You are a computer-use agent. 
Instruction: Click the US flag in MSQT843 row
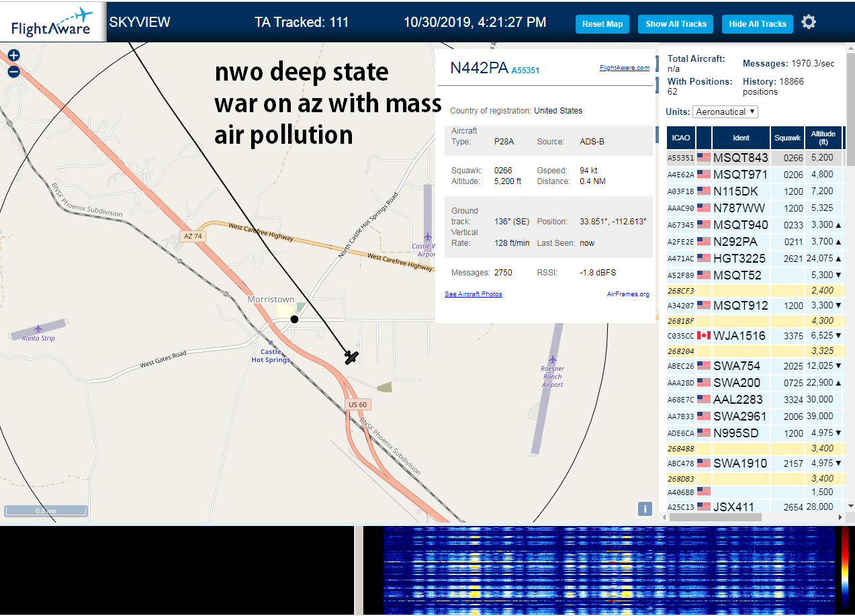[x=704, y=158]
